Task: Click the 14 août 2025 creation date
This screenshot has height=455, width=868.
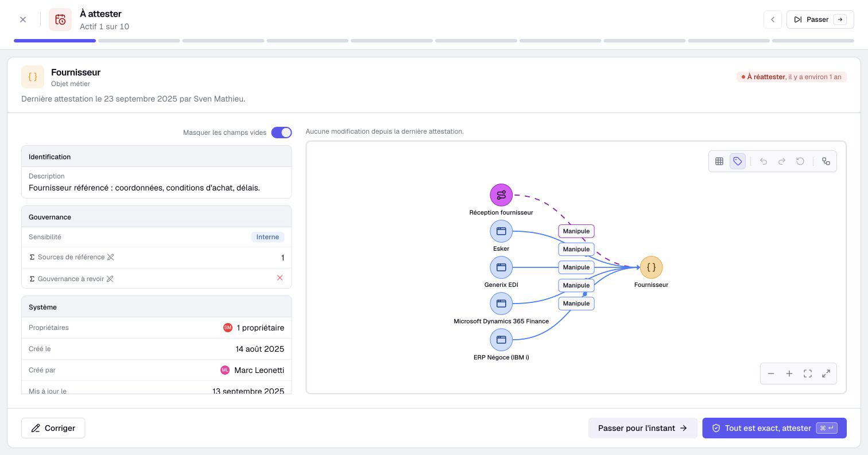Action: point(259,349)
